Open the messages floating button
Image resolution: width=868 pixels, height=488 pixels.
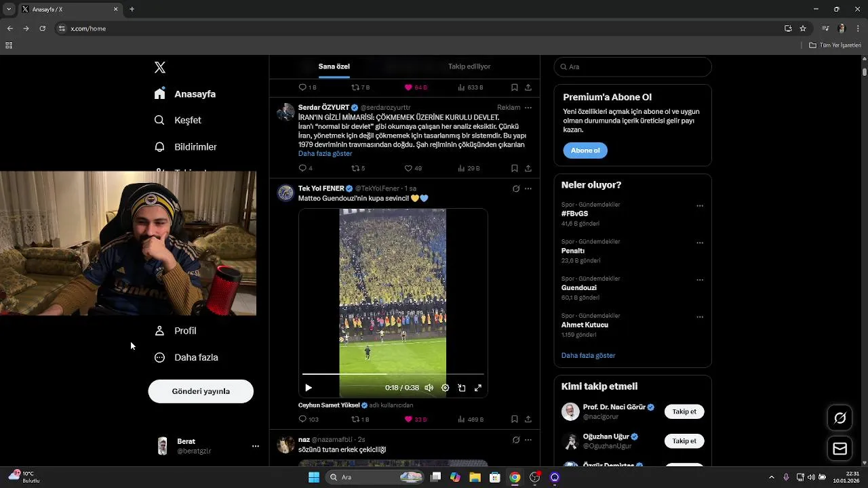click(840, 449)
